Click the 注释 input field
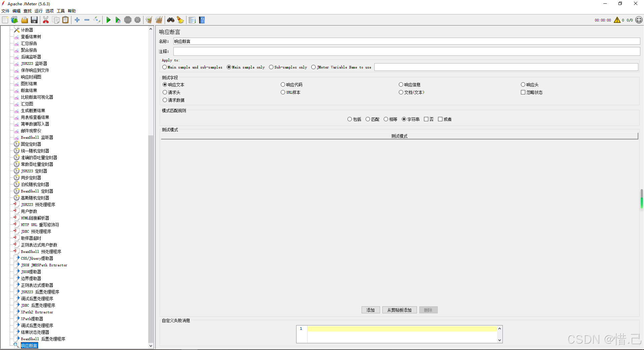This screenshot has width=644, height=350. point(407,51)
